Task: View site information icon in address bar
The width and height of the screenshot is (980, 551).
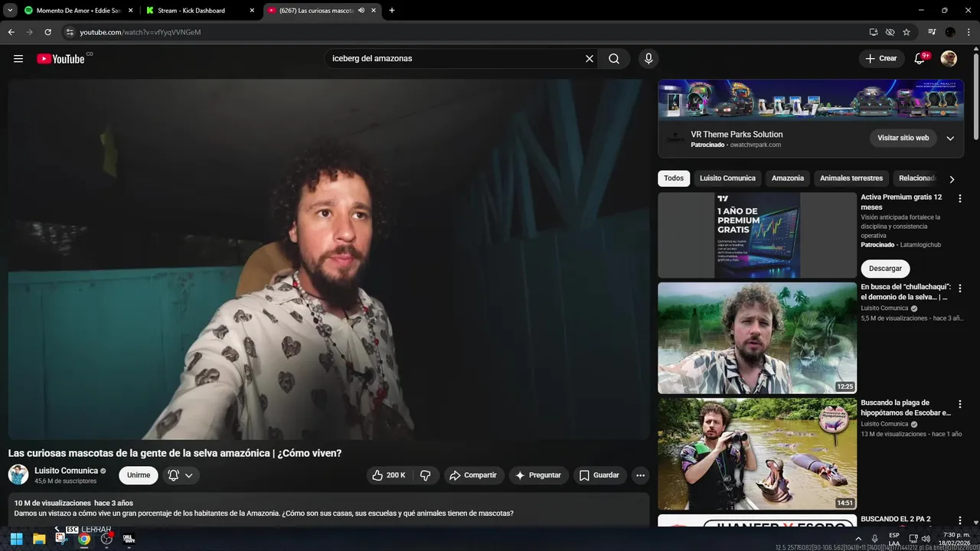Action: [70, 32]
